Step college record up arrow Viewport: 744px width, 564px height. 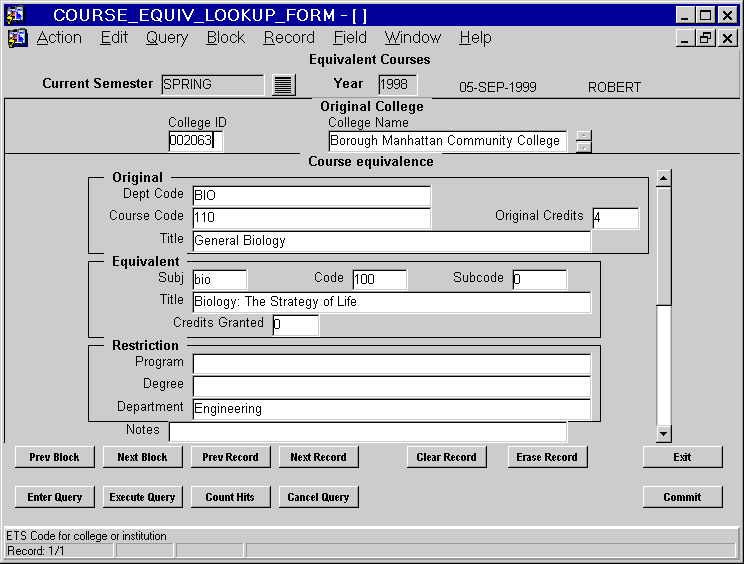tap(584, 136)
